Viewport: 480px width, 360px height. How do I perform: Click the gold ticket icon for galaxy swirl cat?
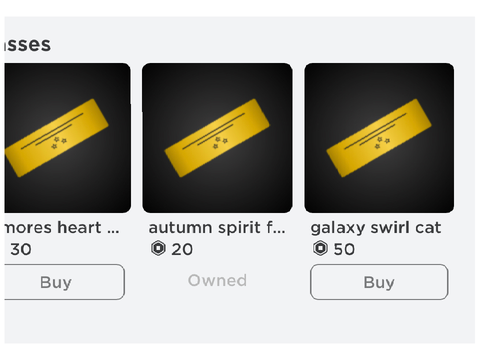click(x=379, y=138)
